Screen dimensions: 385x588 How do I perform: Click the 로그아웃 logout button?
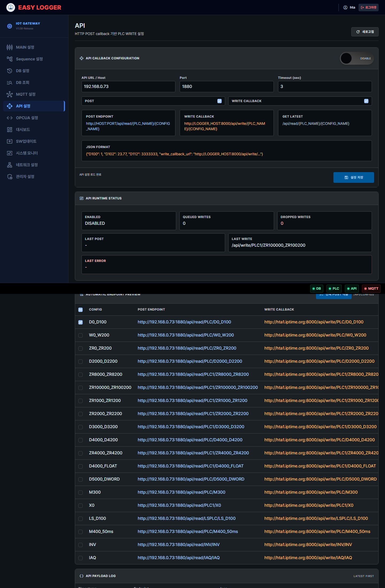[368, 7]
